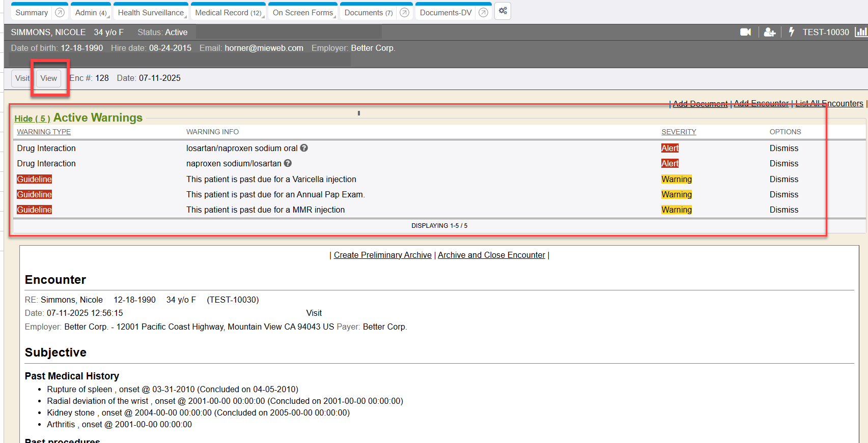
Task: Open the Health Surveillance tab menu
Action: [x=151, y=13]
